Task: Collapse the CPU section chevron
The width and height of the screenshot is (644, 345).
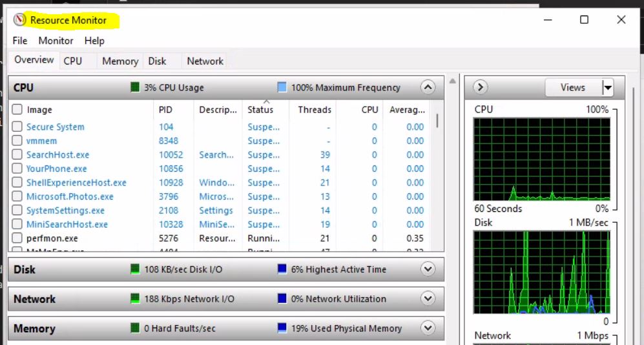Action: [x=428, y=87]
